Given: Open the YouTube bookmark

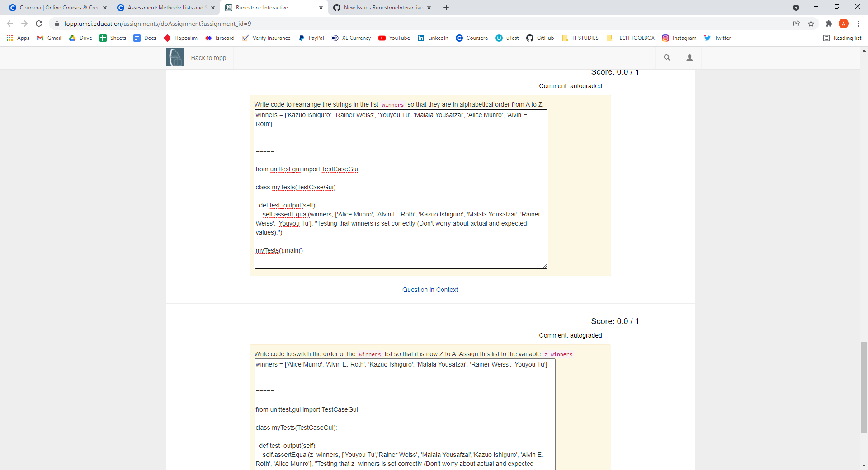Looking at the screenshot, I should click(394, 38).
